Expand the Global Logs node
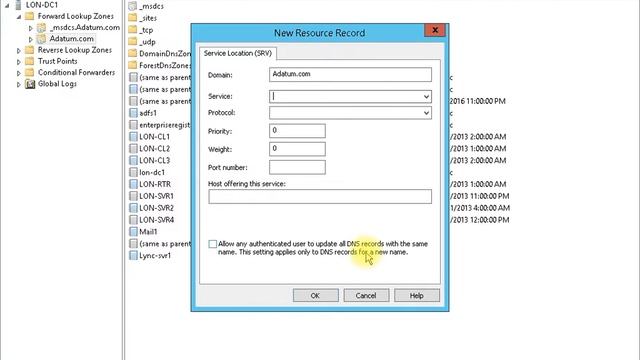The image size is (640, 360). [x=19, y=85]
